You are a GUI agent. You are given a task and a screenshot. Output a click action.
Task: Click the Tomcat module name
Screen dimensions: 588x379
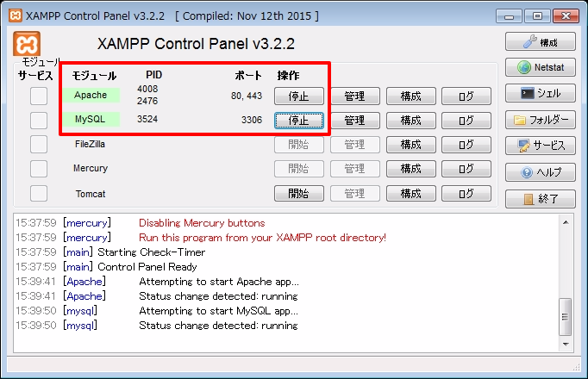(91, 194)
